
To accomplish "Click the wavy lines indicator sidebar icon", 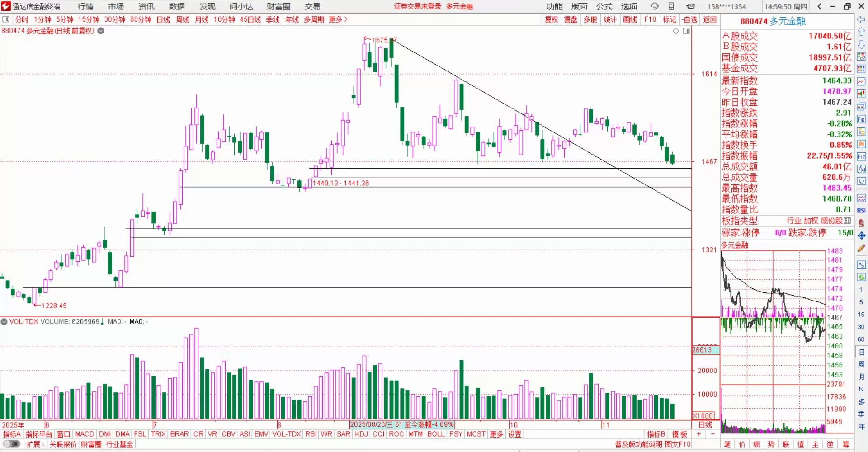I will point(861,198).
